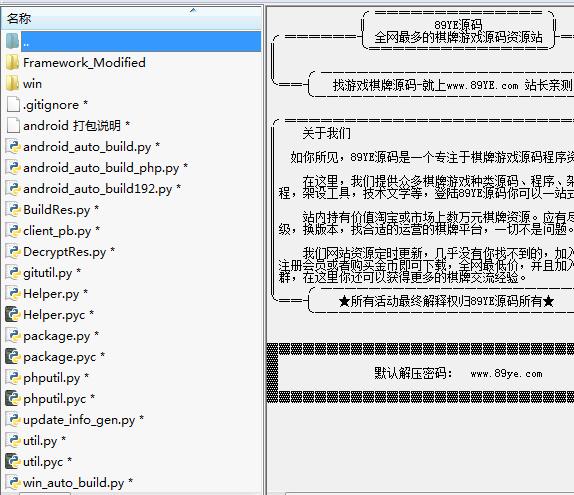574x495 pixels.
Task: Select gitutil.py entry
Action: point(48,273)
